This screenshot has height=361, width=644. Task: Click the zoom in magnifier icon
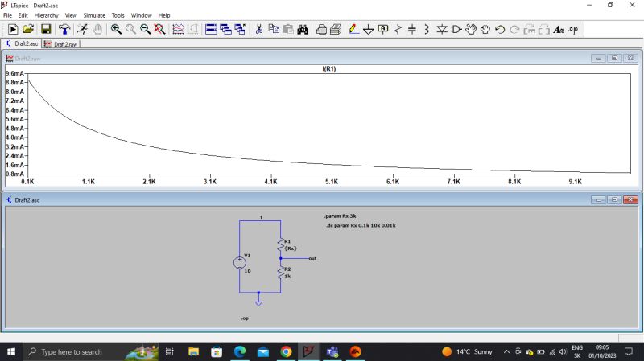116,29
